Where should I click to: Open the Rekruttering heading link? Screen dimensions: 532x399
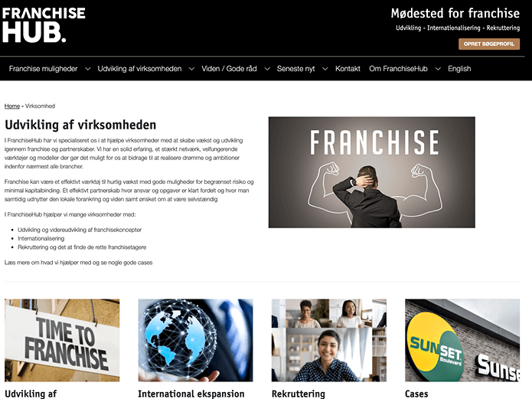[x=299, y=394]
